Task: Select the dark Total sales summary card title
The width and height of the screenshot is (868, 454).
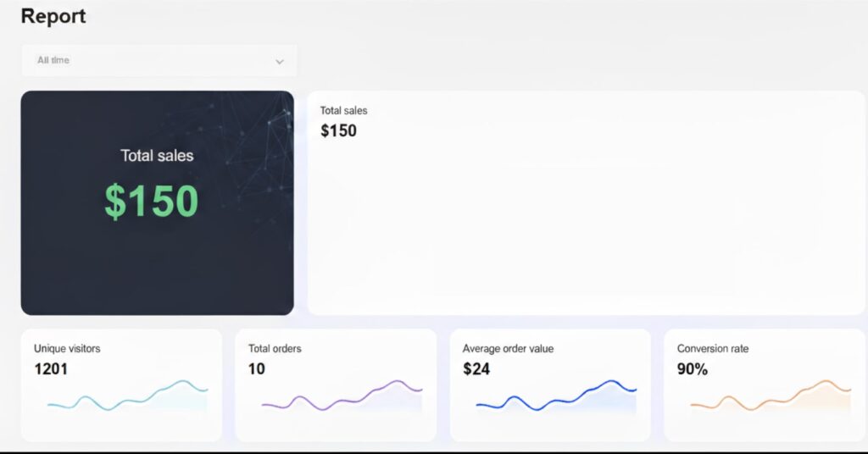Action: tap(157, 156)
